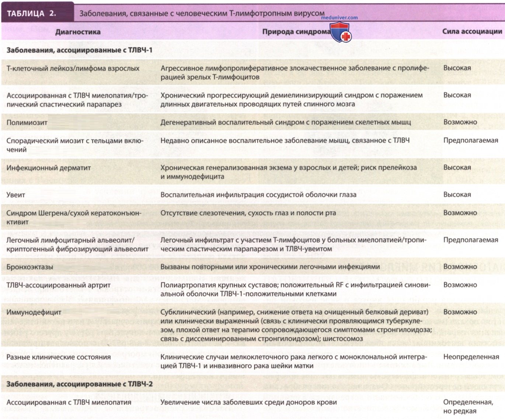The image size is (505, 420).
Task: Click the description starting "Легочный инфильтрат с участием"
Action: [293, 244]
